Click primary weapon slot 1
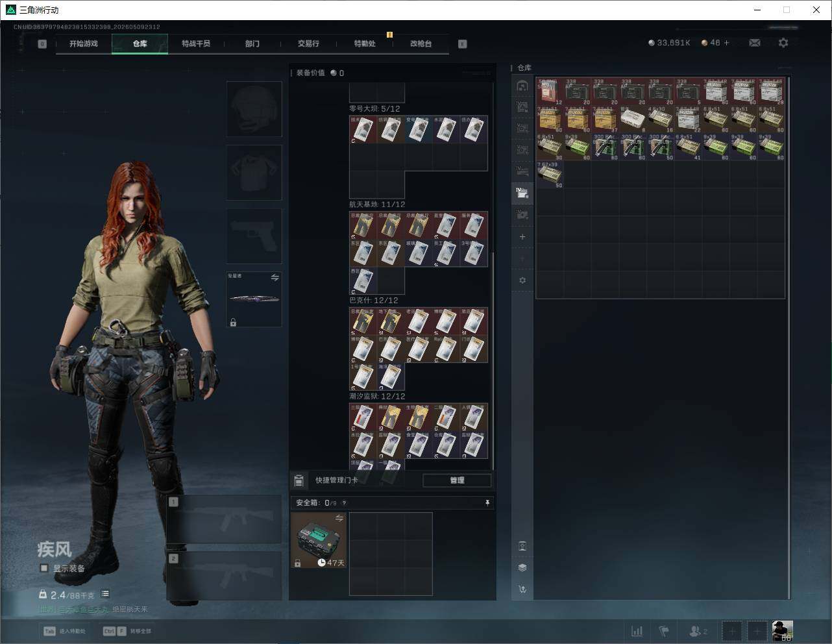832x644 pixels. tap(224, 519)
